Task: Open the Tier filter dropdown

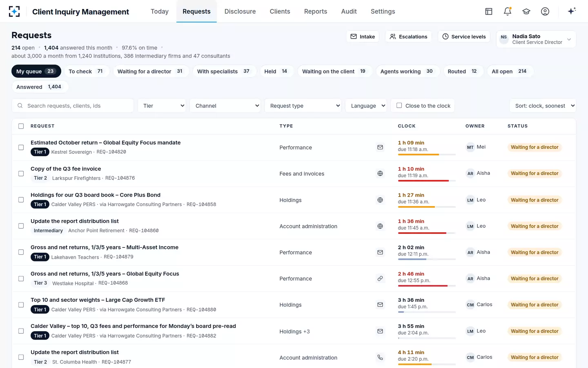Action: (x=162, y=105)
